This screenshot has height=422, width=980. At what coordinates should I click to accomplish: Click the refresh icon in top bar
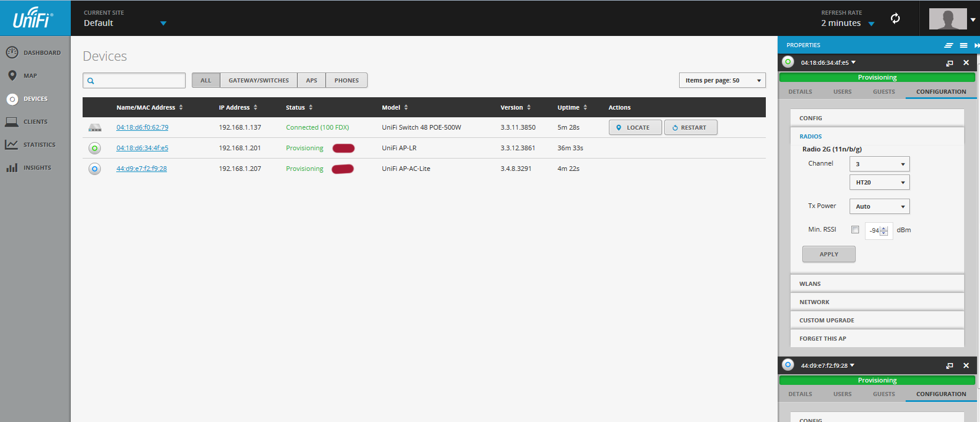click(895, 18)
